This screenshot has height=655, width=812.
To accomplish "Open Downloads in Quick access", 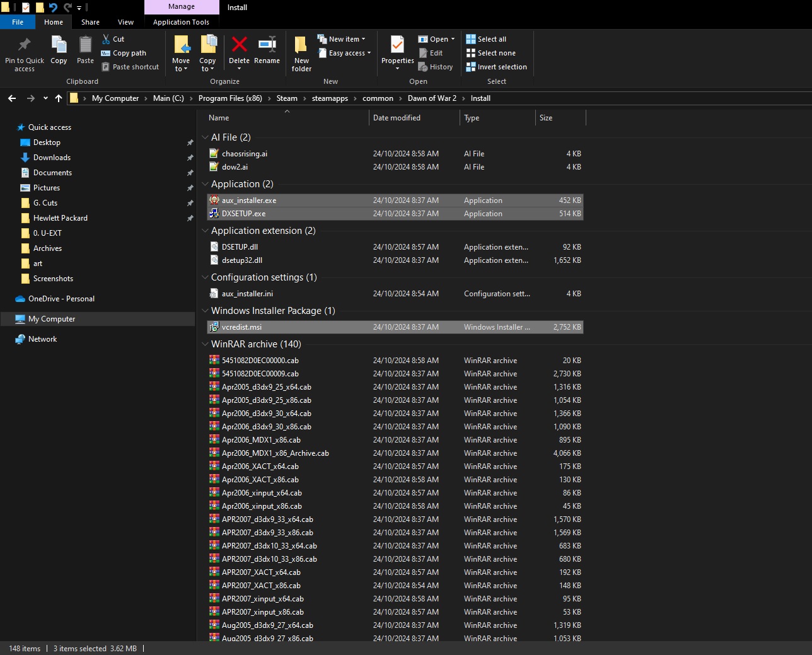I will click(52, 158).
